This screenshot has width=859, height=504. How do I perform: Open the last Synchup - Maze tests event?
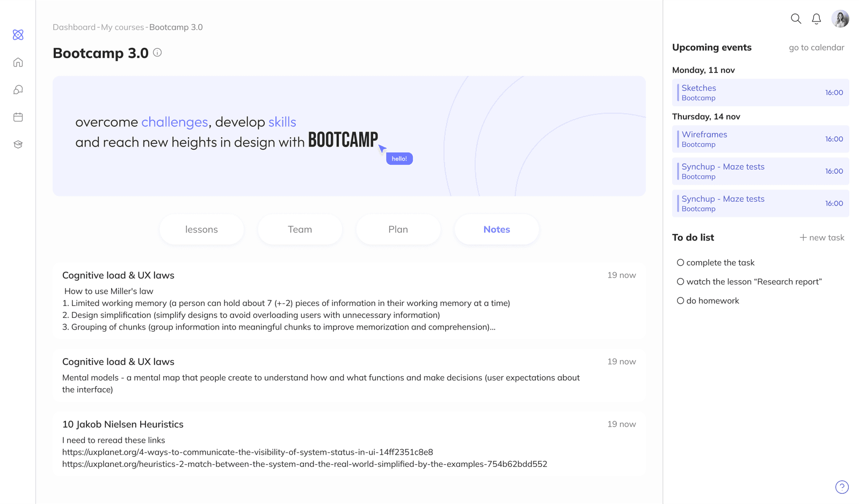[x=760, y=203]
